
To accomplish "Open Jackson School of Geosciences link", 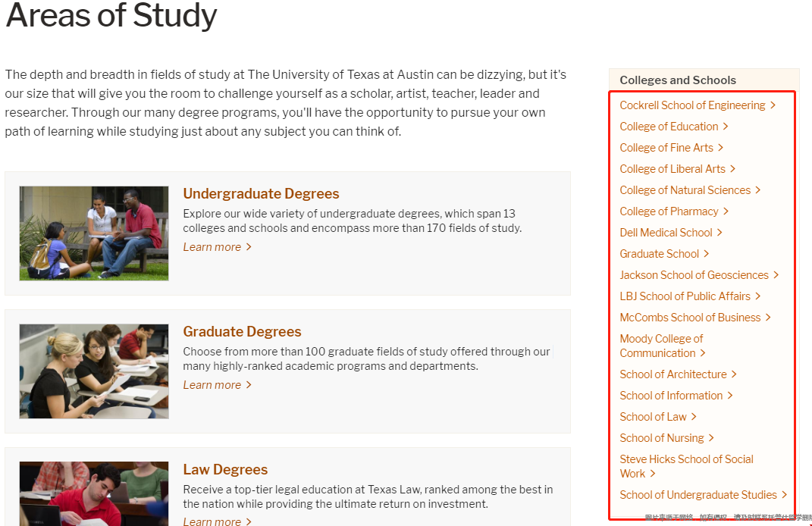I will (699, 275).
